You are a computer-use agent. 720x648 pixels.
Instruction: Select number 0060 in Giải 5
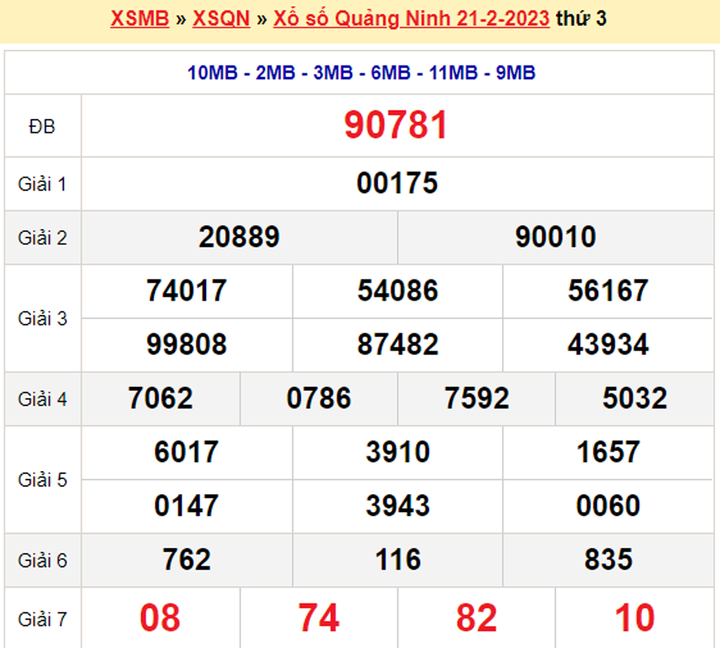[608, 506]
